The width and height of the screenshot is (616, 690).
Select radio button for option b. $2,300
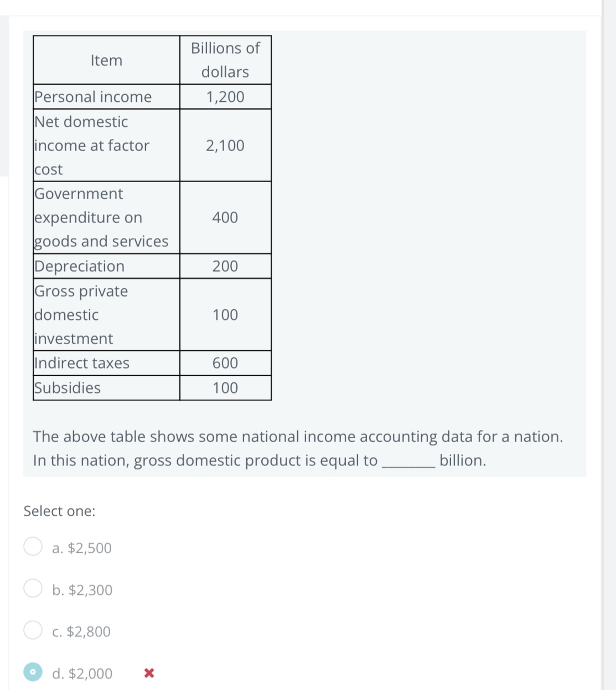point(32,589)
